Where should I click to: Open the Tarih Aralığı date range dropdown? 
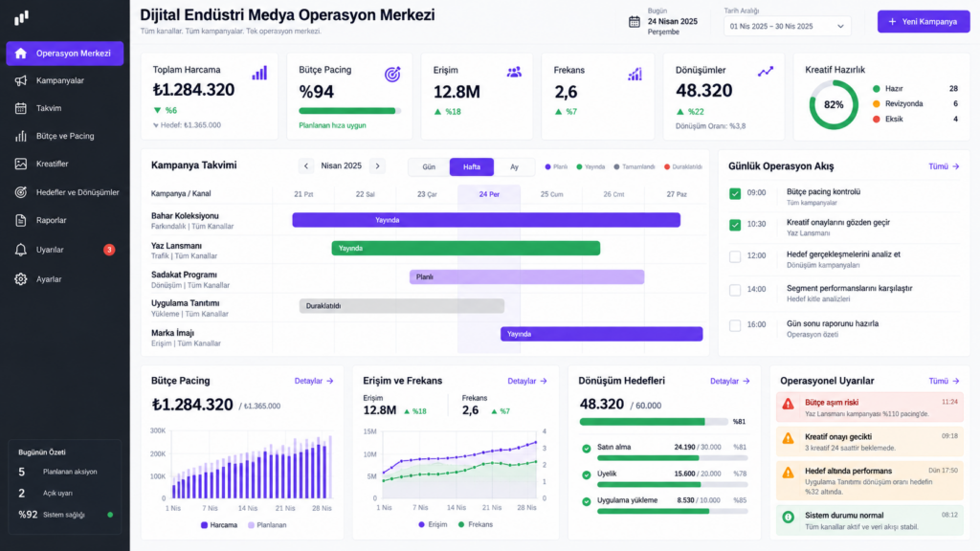pyautogui.click(x=787, y=26)
